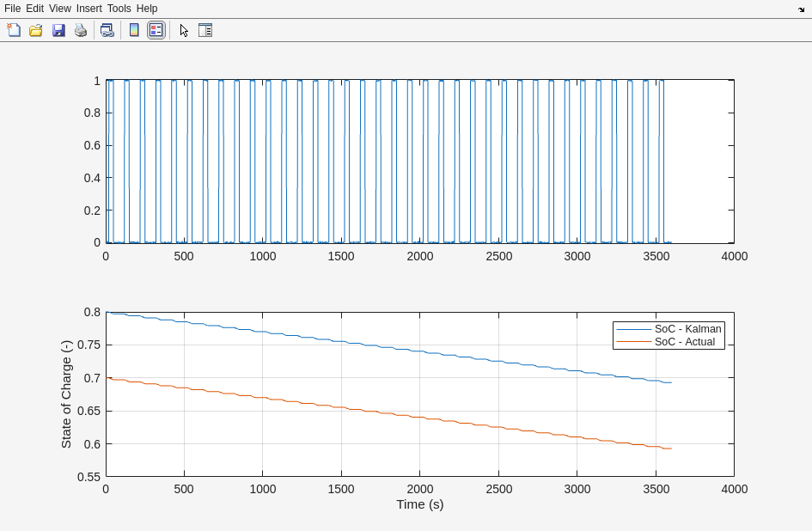The image size is (812, 531).
Task: Select the "SoC - Kalman" legend entry
Action: 687,329
